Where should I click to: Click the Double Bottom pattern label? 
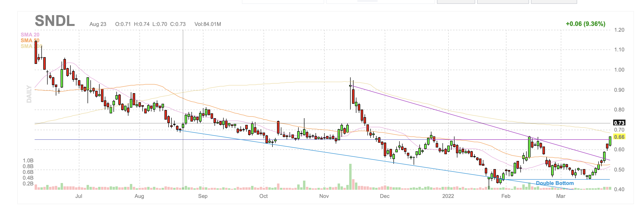pos(555,183)
